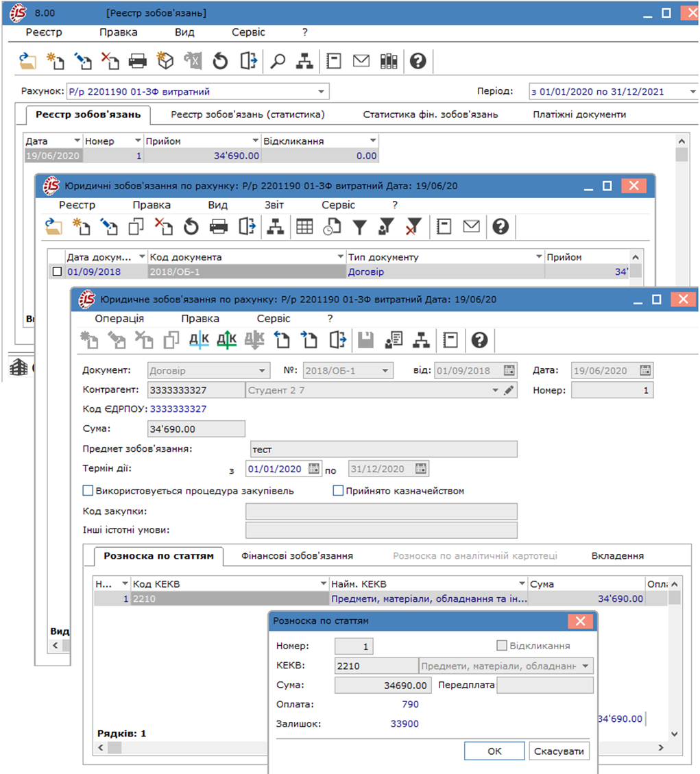Screen dimensions: 700x774
Task: Click the envelope mail icon in main toolbar
Action: point(361,61)
